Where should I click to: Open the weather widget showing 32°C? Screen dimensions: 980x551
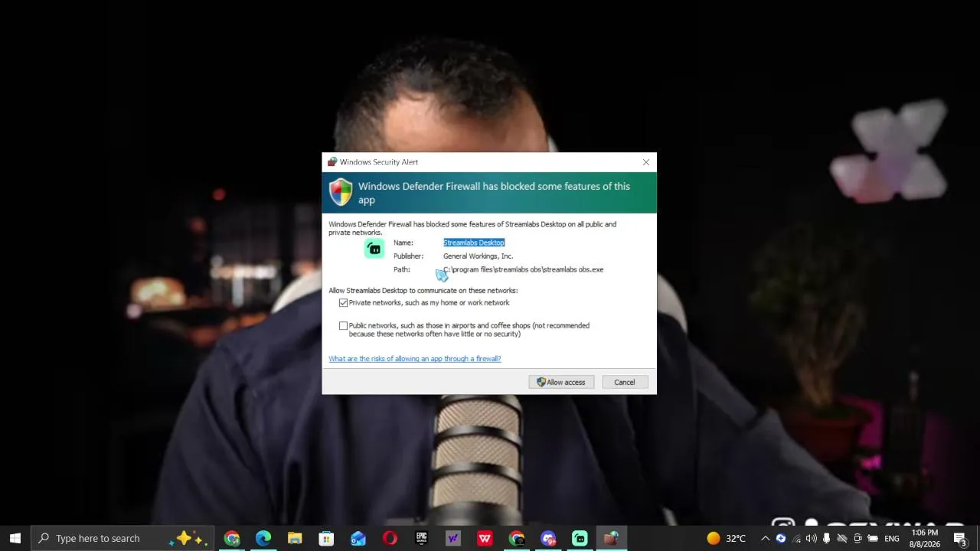pyautogui.click(x=726, y=538)
